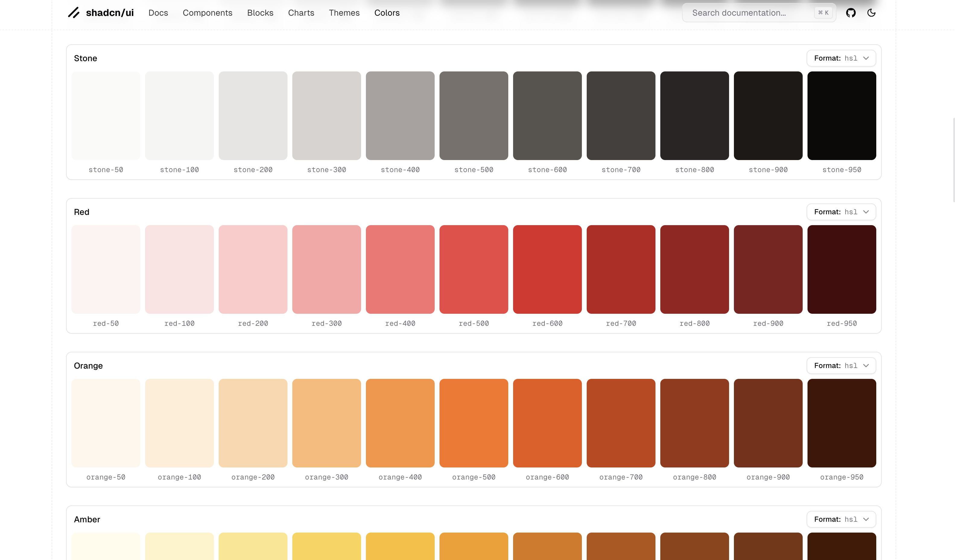Navigate to the Blocks page
Viewport: 955px width, 560px height.
[x=260, y=13]
